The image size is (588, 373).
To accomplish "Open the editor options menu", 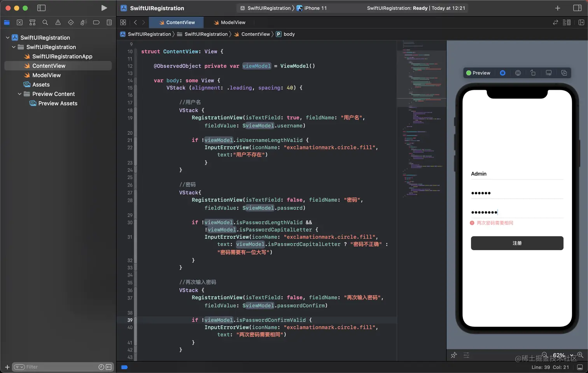I will click(x=567, y=23).
